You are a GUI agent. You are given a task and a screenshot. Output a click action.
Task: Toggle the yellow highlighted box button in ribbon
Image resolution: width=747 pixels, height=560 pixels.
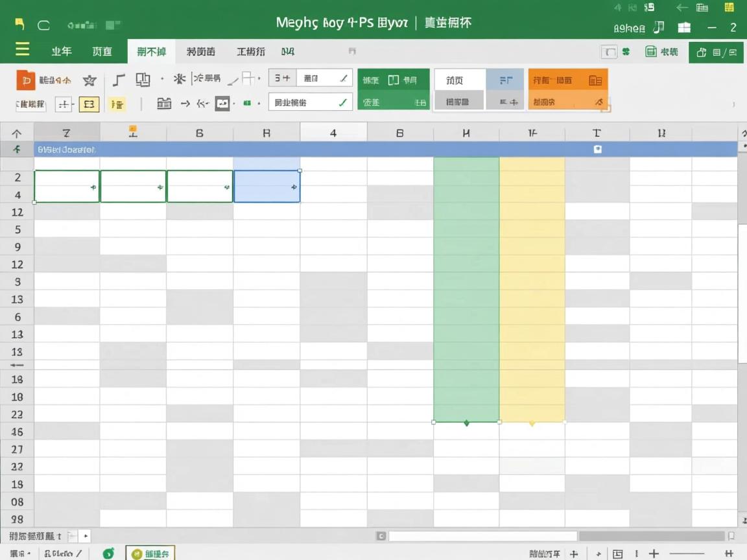[89, 104]
